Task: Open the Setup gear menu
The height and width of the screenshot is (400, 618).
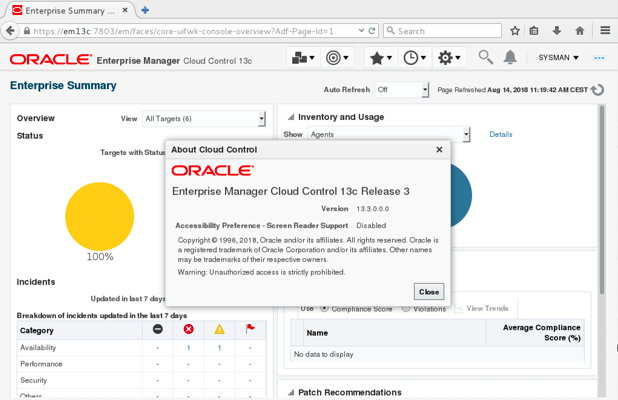Action: click(449, 58)
